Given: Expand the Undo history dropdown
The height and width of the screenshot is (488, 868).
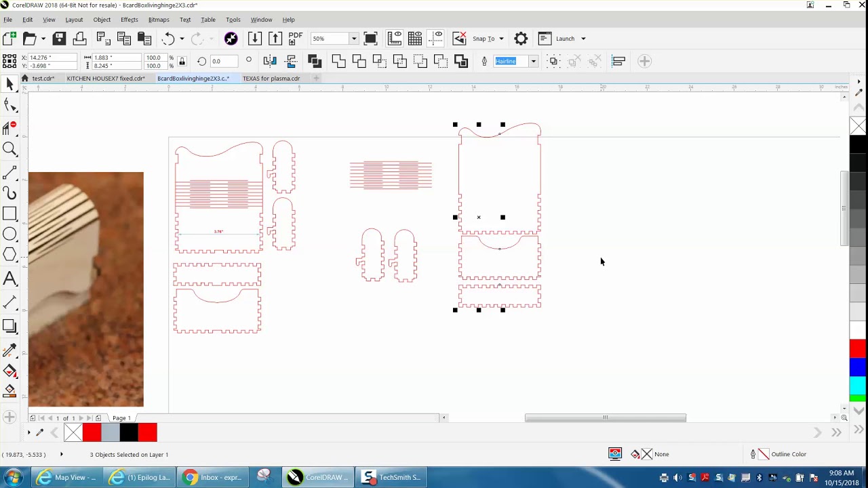Looking at the screenshot, I should tap(182, 39).
